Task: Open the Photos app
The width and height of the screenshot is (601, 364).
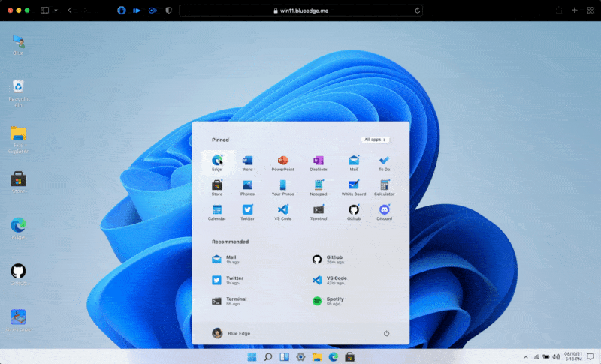Action: pyautogui.click(x=247, y=188)
